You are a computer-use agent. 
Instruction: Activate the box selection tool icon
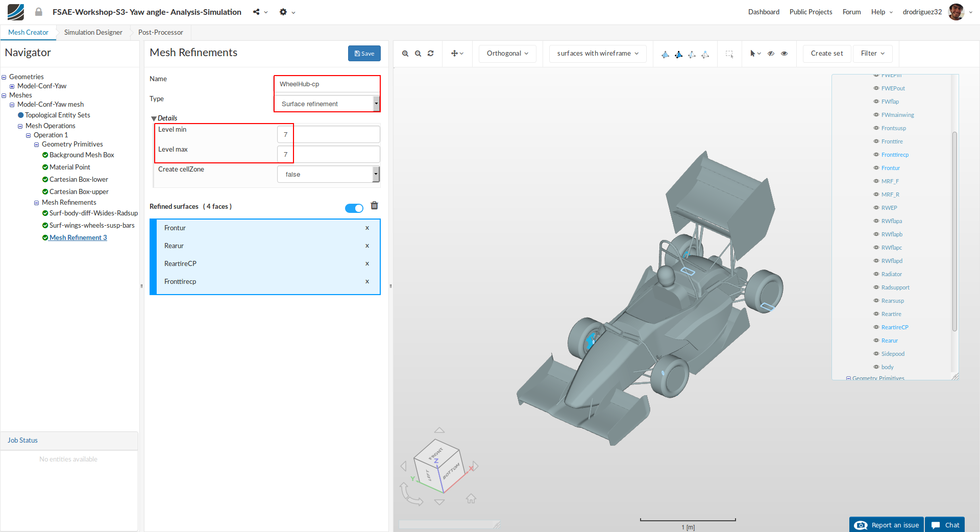coord(729,54)
